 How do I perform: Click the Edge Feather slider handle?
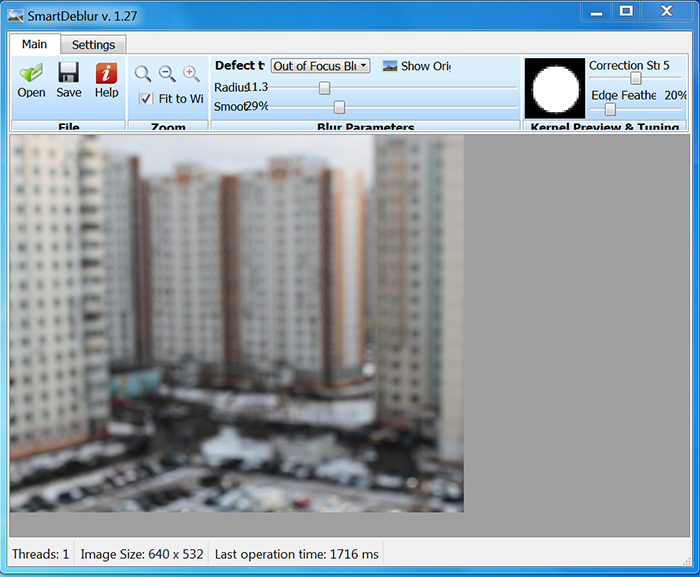[x=610, y=109]
